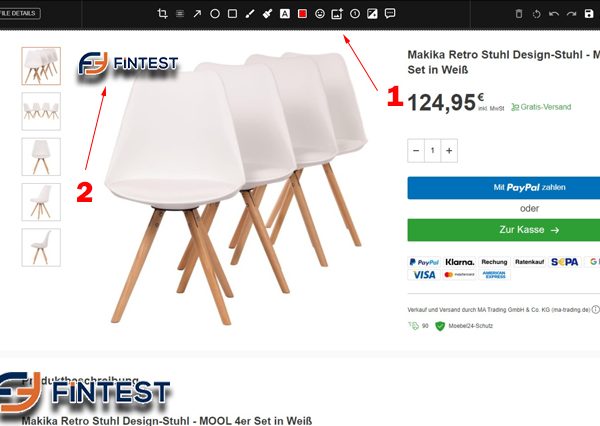The width and height of the screenshot is (600, 426).
Task: Open the emoji sticker tool
Action: coord(320,14)
